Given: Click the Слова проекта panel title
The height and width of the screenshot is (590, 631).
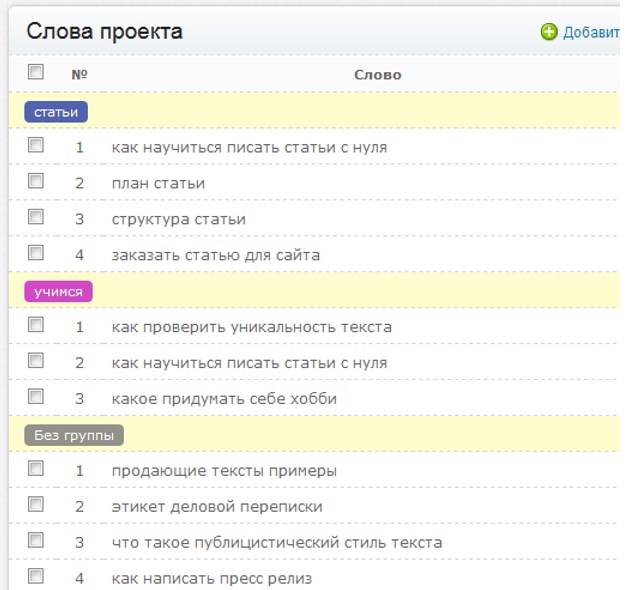Looking at the screenshot, I should [x=104, y=31].
